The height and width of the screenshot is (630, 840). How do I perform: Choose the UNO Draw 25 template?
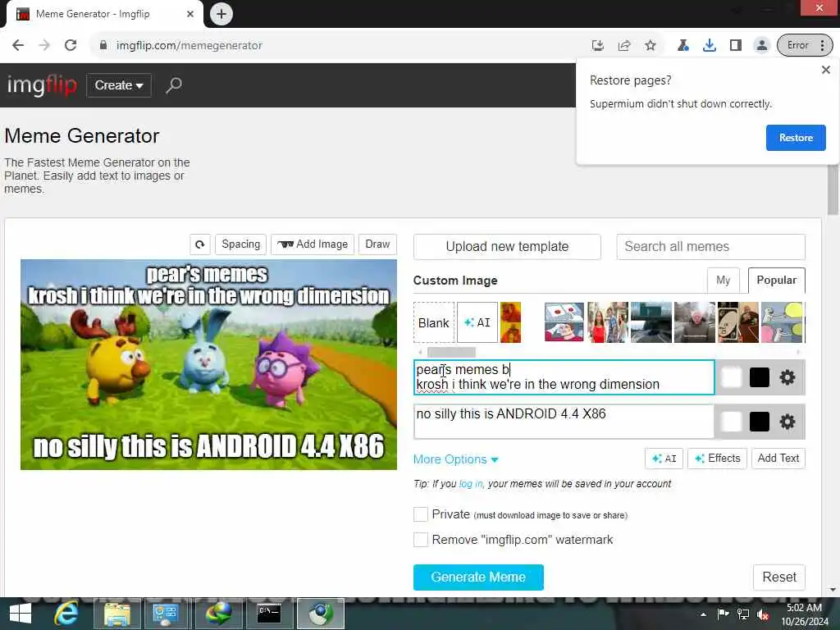[737, 322]
